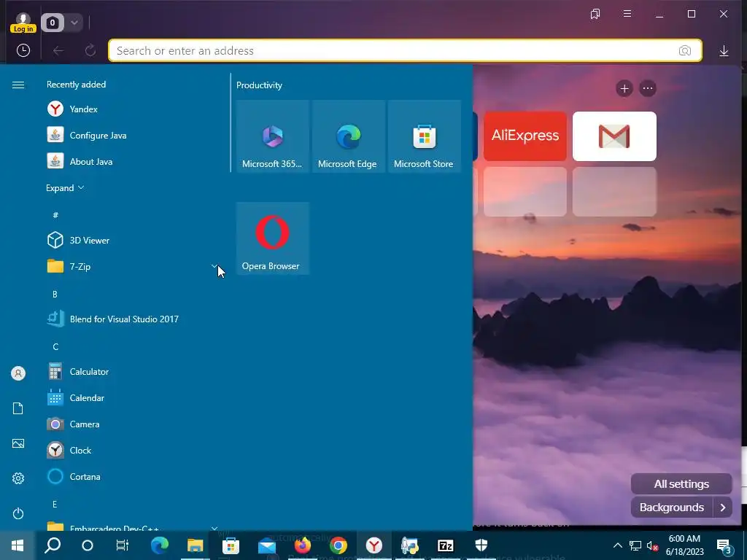Open Task View from taskbar
Screen dimensions: 747x560
(123, 545)
